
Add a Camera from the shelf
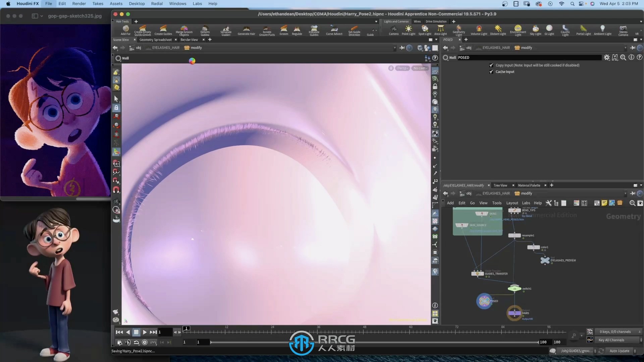(x=393, y=30)
